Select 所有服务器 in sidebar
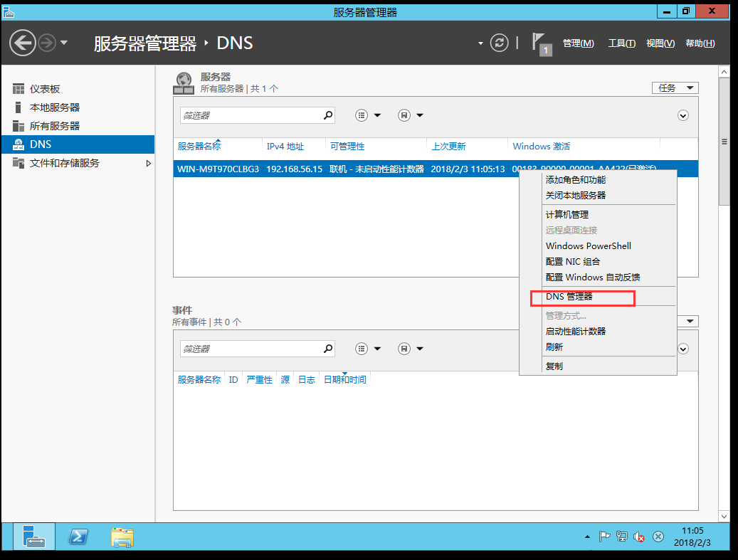The width and height of the screenshot is (738, 560). tap(78, 126)
